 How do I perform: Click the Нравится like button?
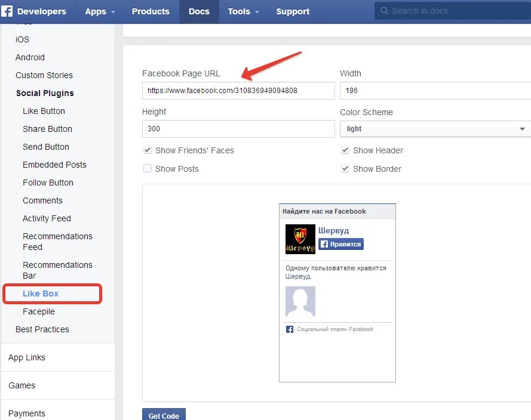341,244
